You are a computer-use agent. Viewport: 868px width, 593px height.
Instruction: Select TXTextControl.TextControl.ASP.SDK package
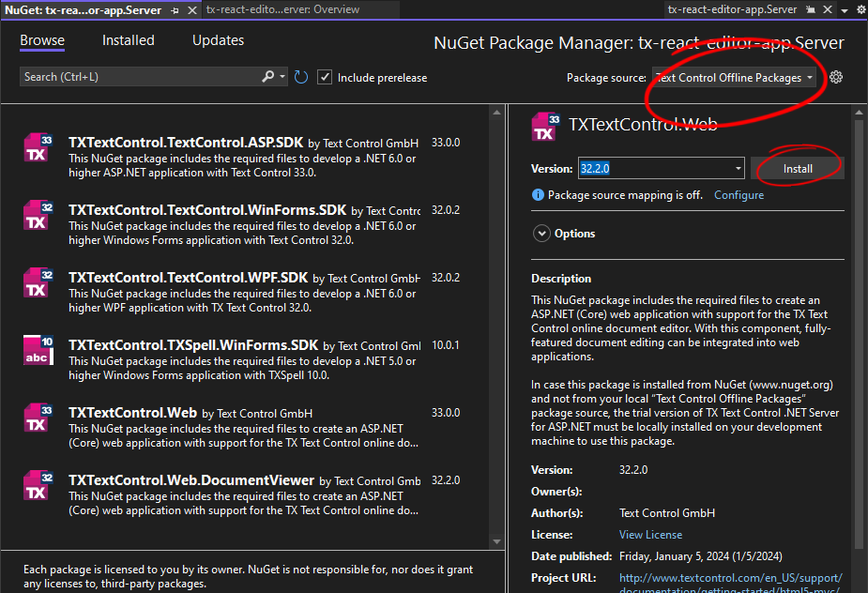tap(244, 157)
